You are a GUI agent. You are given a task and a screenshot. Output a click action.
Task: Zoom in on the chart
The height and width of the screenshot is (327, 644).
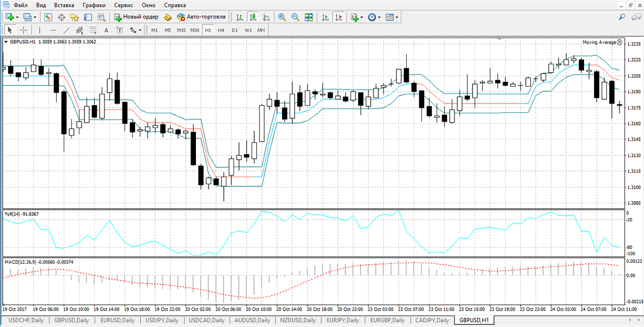pyautogui.click(x=282, y=17)
